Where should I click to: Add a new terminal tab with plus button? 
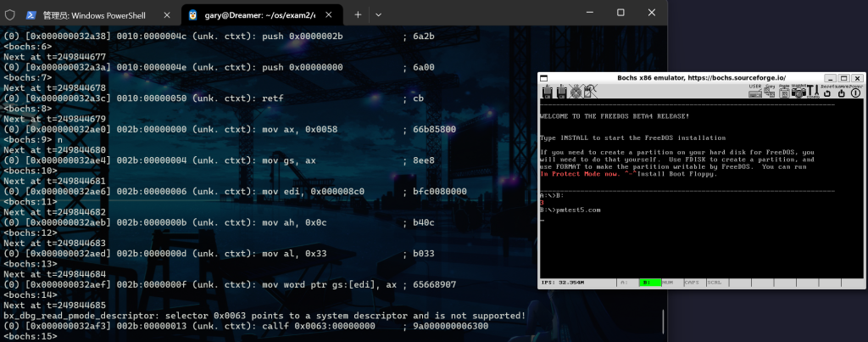click(358, 14)
